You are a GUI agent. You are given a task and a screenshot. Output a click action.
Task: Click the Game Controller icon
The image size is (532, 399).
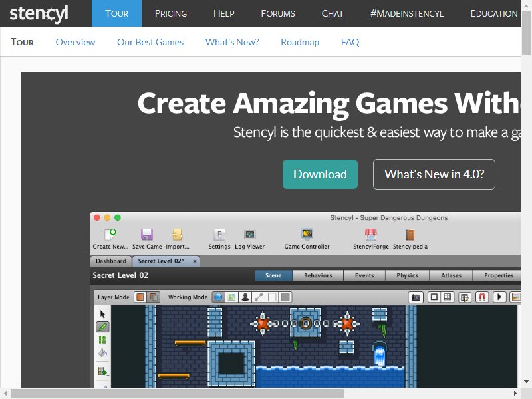[307, 234]
